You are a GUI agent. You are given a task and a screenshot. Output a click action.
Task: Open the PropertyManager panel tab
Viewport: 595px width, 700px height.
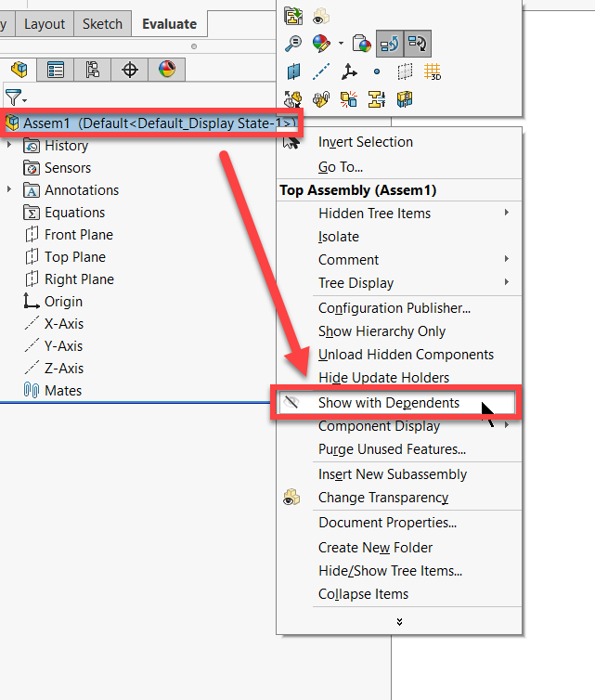(56, 70)
